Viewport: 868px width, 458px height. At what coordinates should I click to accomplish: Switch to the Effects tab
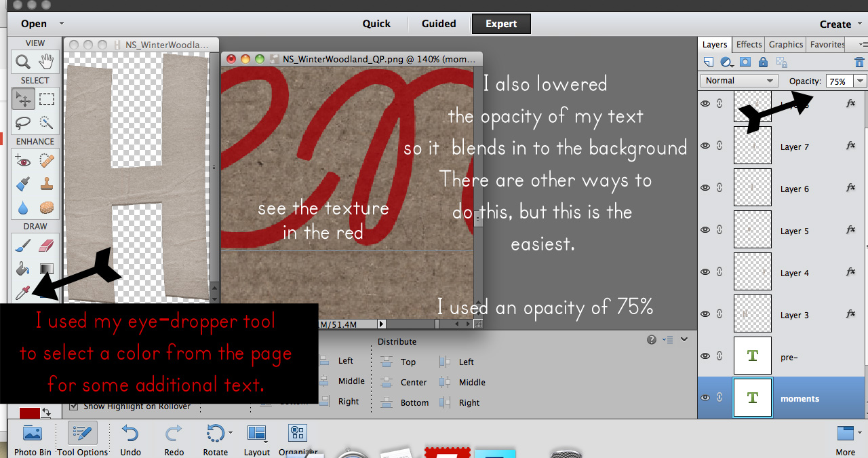(749, 45)
